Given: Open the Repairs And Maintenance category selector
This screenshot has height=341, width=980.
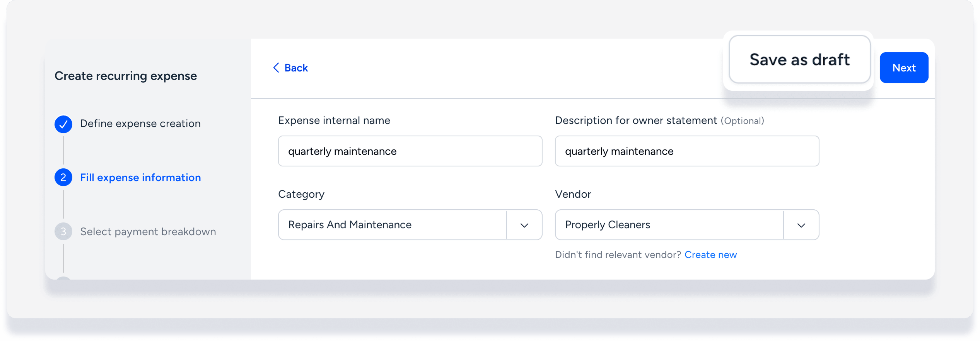Looking at the screenshot, I should tap(392, 225).
